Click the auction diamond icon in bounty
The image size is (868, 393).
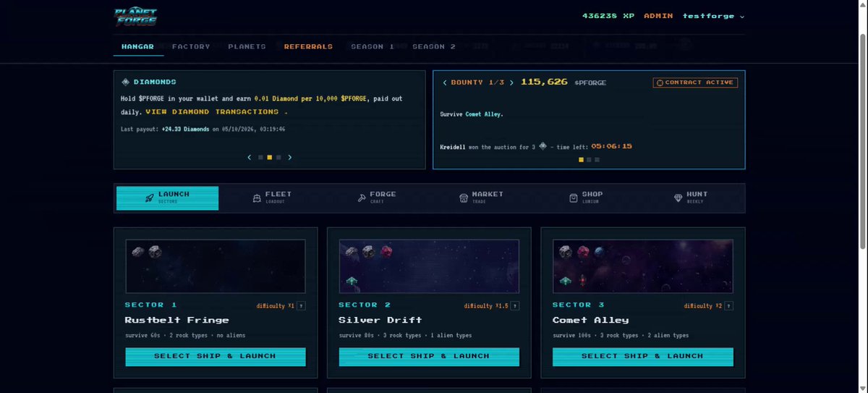542,145
